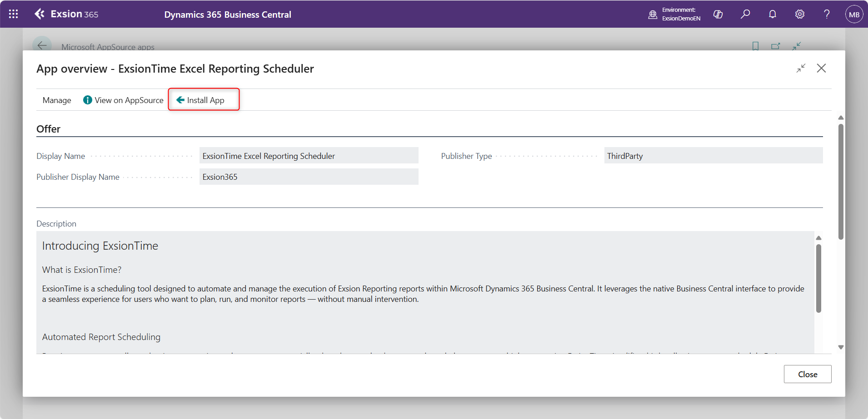Click the dialog scroll-up arrow
The height and width of the screenshot is (419, 868).
click(x=841, y=118)
